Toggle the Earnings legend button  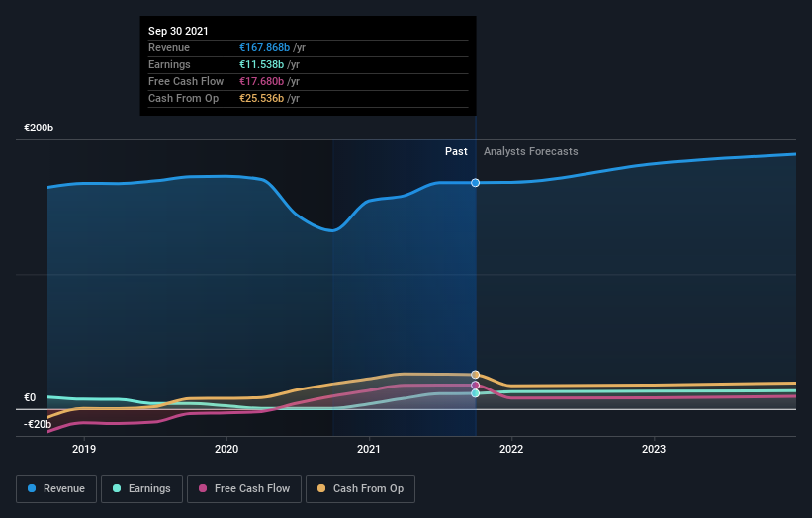(141, 489)
